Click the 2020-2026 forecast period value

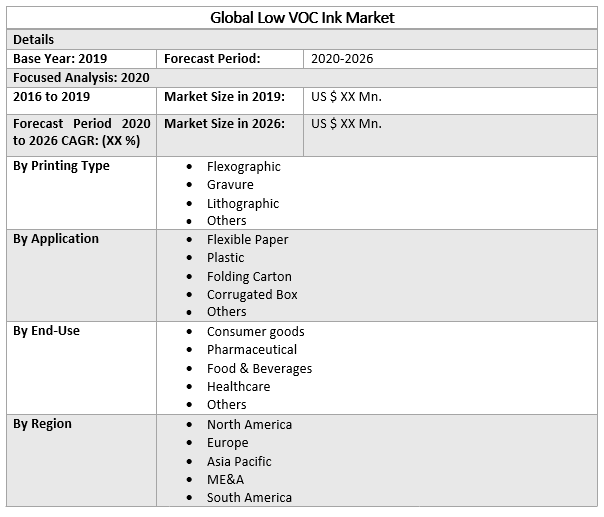coord(342,58)
